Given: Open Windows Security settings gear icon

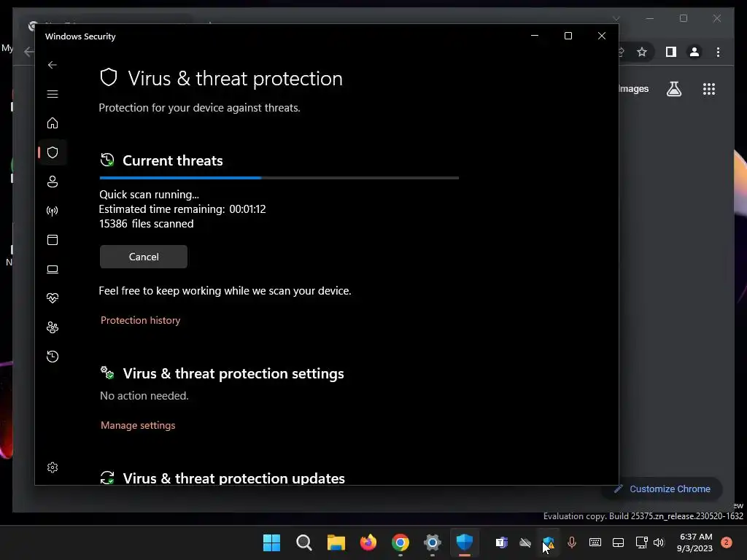Looking at the screenshot, I should click(x=53, y=467).
